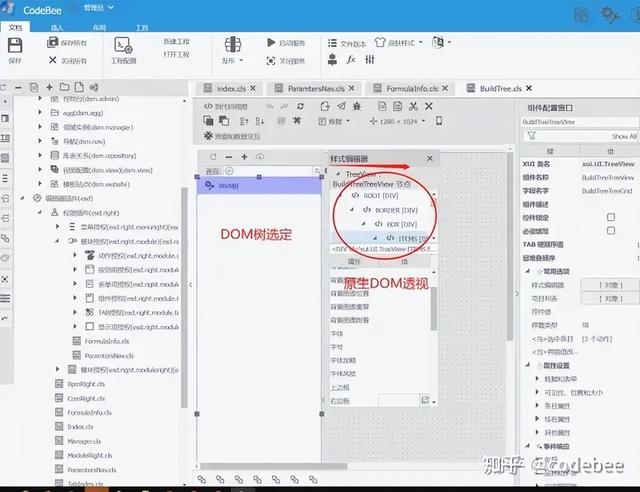
Task: Open the fx formula icon
Action: point(351,60)
